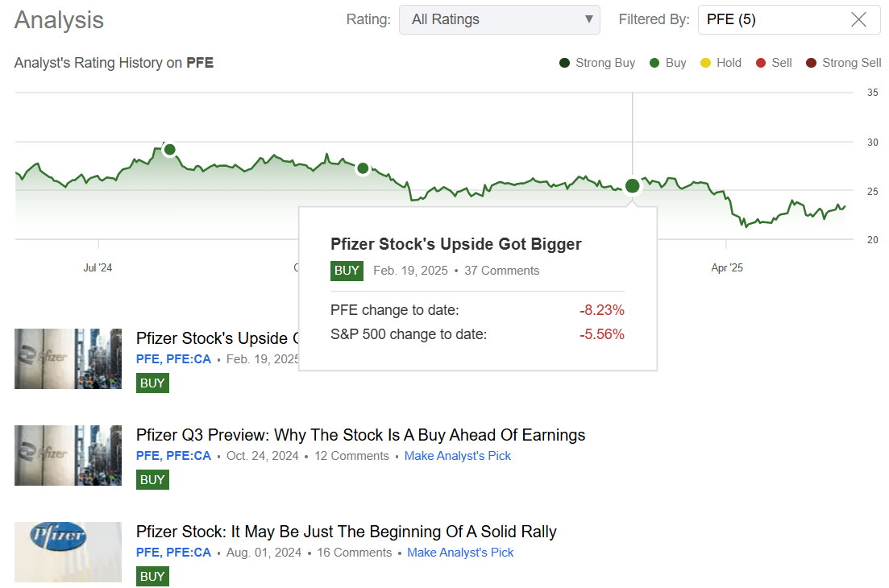Viewport: 889px width, 588px height.
Task: Click the Oct. 24 green marker on chart
Action: pyautogui.click(x=362, y=168)
